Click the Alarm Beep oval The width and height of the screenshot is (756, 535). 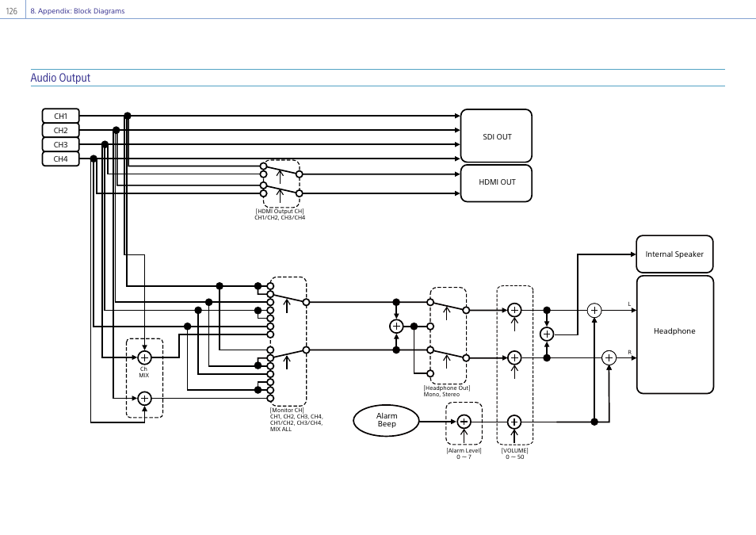(386, 420)
